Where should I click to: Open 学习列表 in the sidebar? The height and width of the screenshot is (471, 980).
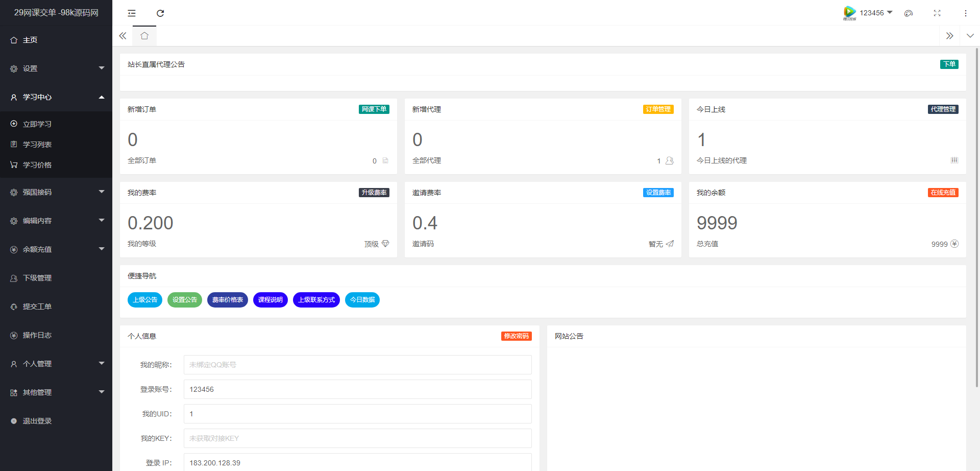(37, 145)
